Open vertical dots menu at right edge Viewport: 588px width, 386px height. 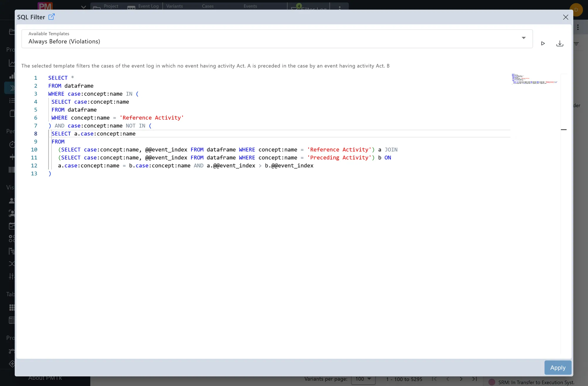[578, 27]
